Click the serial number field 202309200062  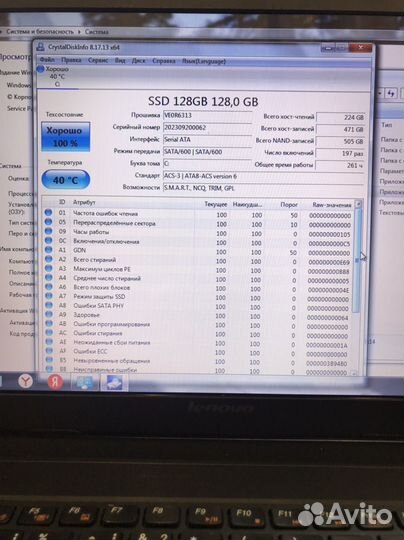207,127
